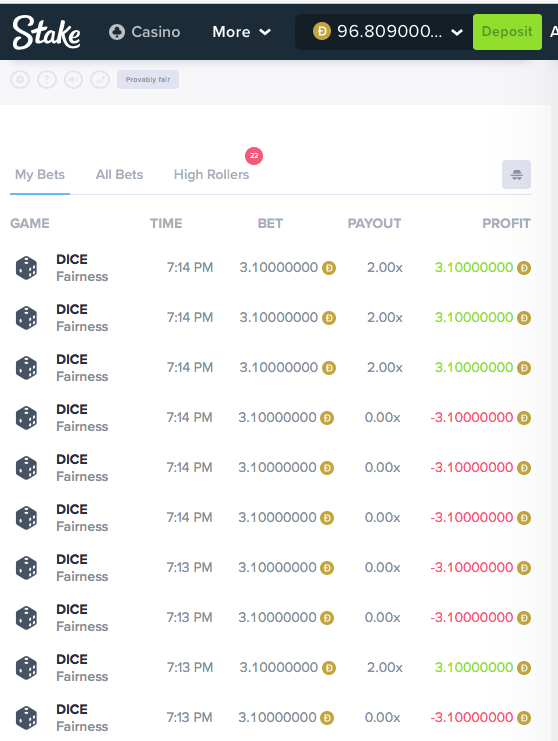Open Fairness link in the topmost bet row
The image size is (558, 741).
[82, 276]
